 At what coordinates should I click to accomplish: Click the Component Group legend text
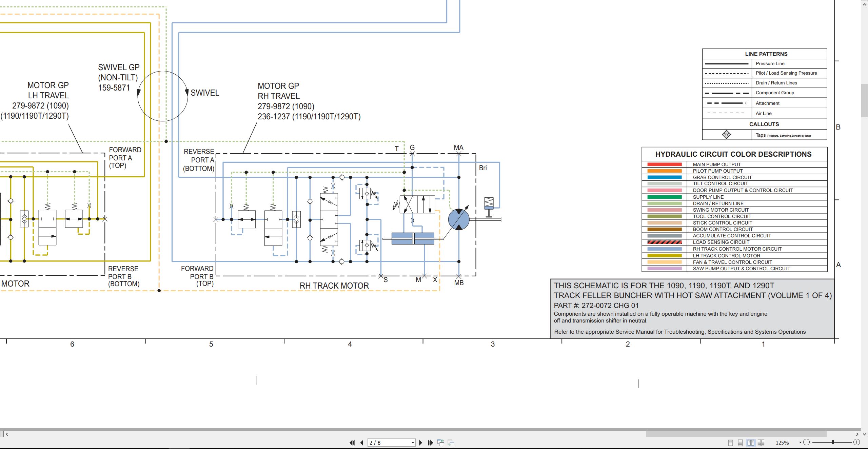coord(775,93)
